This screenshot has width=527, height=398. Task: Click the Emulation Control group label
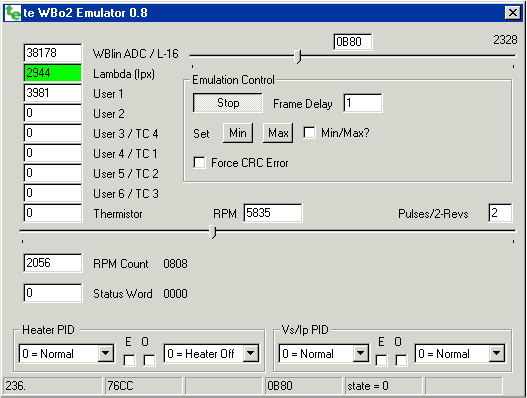[x=233, y=80]
